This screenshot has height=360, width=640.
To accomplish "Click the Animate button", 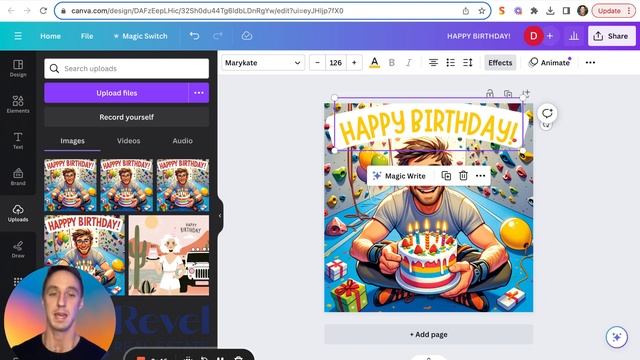I will [550, 62].
